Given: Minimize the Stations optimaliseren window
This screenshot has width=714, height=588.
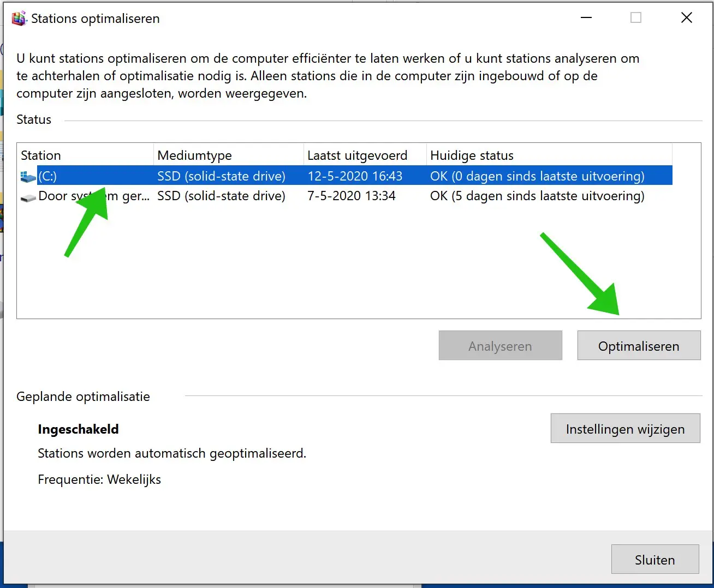Looking at the screenshot, I should coord(586,17).
